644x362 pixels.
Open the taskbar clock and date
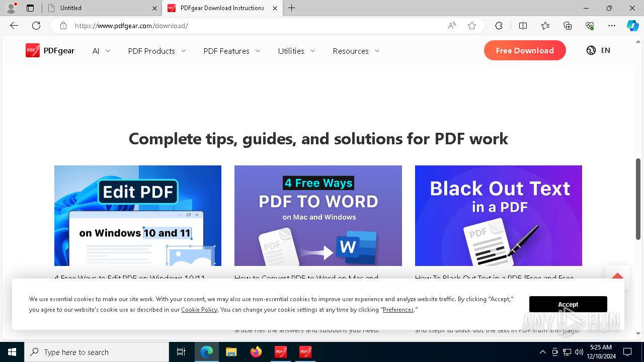pyautogui.click(x=601, y=352)
